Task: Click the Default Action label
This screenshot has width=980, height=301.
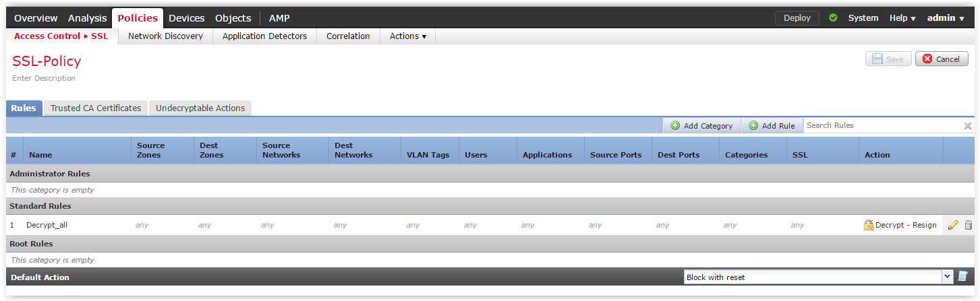Action: [x=40, y=277]
